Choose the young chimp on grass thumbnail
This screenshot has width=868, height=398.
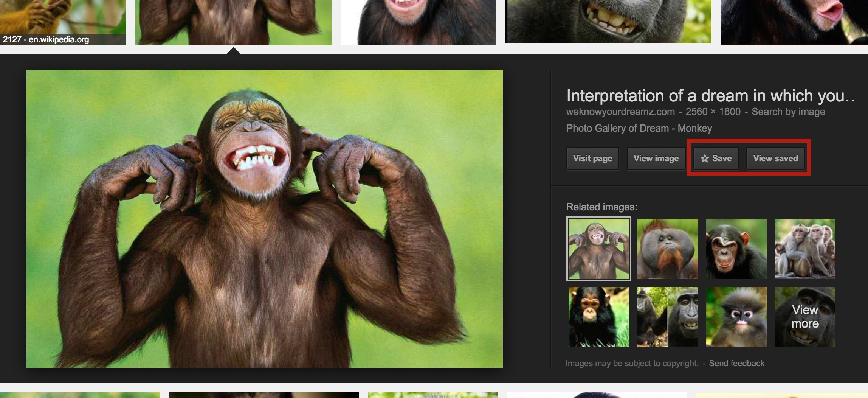(598, 317)
